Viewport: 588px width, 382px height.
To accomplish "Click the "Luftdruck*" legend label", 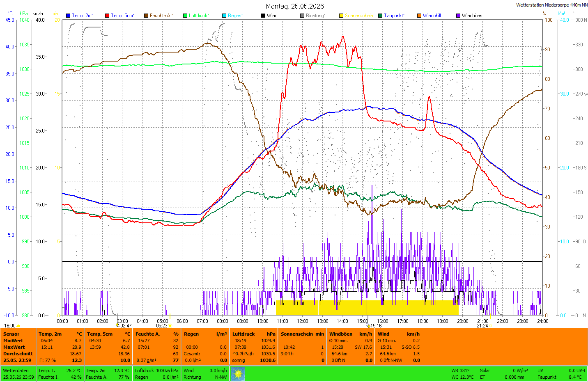I will pyautogui.click(x=199, y=16).
